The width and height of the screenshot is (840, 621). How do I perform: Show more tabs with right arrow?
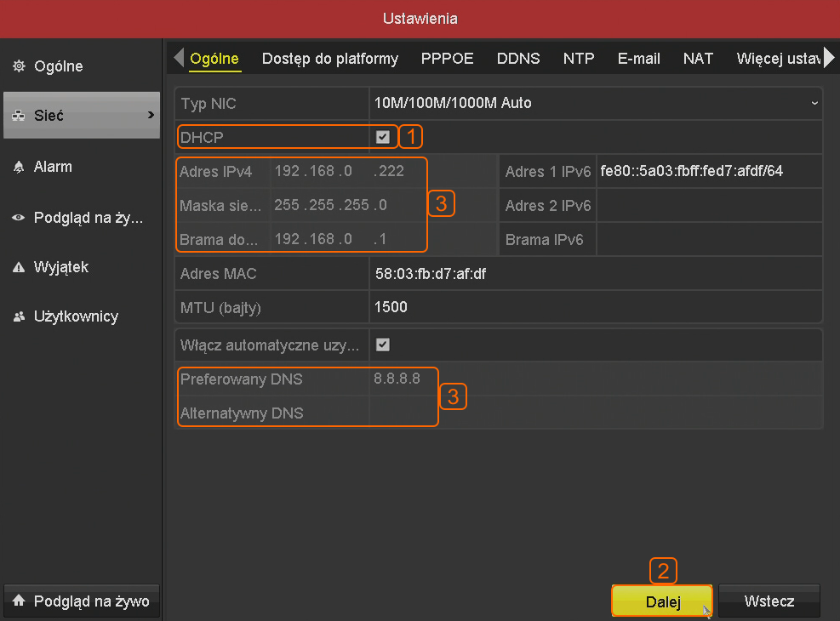830,59
